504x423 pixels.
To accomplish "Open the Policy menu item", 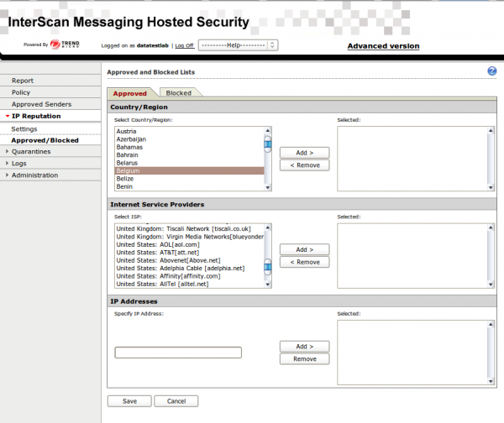I will [21, 92].
